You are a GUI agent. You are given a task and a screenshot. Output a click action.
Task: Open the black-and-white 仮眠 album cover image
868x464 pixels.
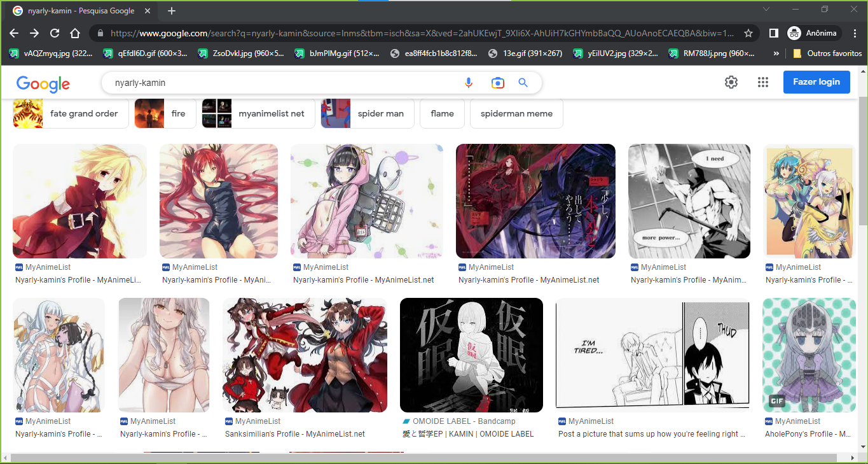click(x=471, y=355)
